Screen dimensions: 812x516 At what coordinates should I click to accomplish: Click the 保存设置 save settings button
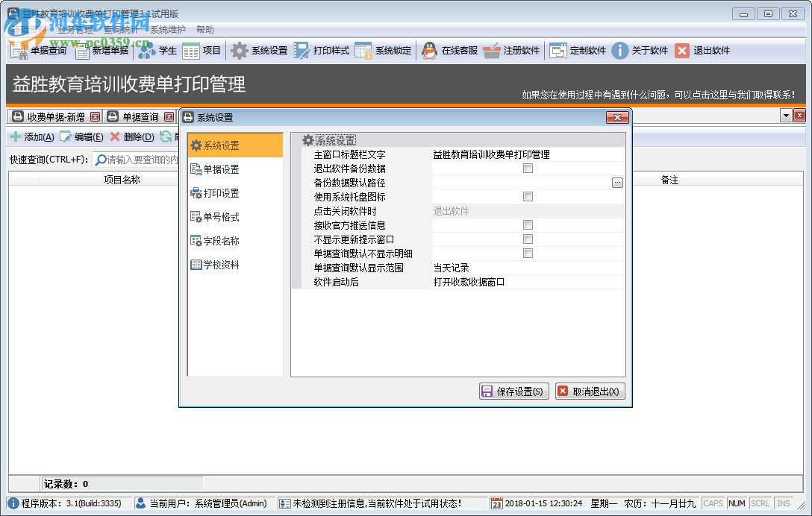click(513, 391)
